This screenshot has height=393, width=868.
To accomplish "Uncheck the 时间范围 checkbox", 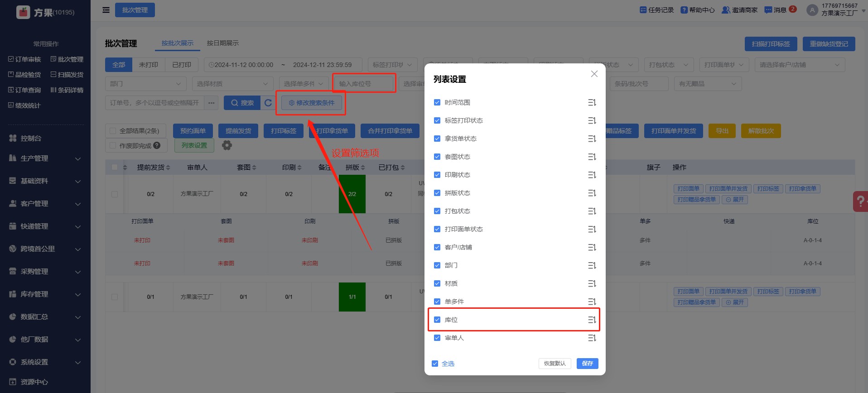I will 437,102.
